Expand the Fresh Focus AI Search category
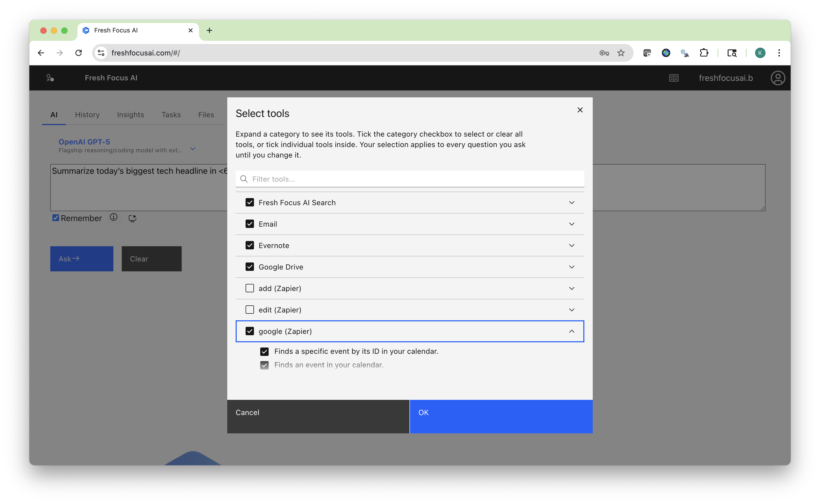 pos(572,202)
